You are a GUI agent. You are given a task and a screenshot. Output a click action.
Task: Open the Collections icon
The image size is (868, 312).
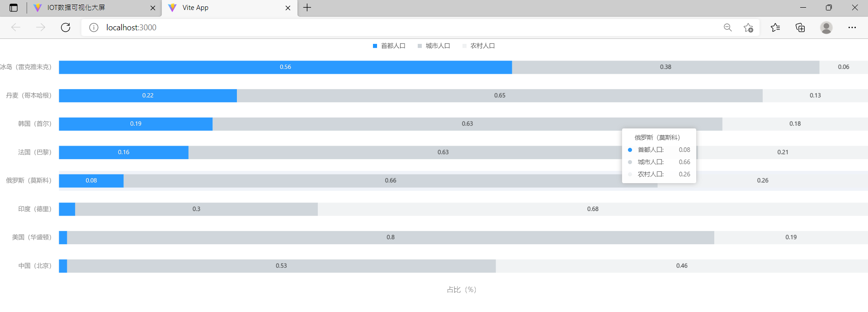pos(800,28)
